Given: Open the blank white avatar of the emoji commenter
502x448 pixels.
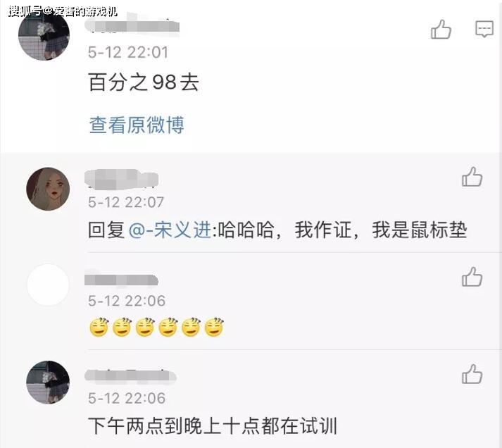Looking at the screenshot, I should click(48, 285).
